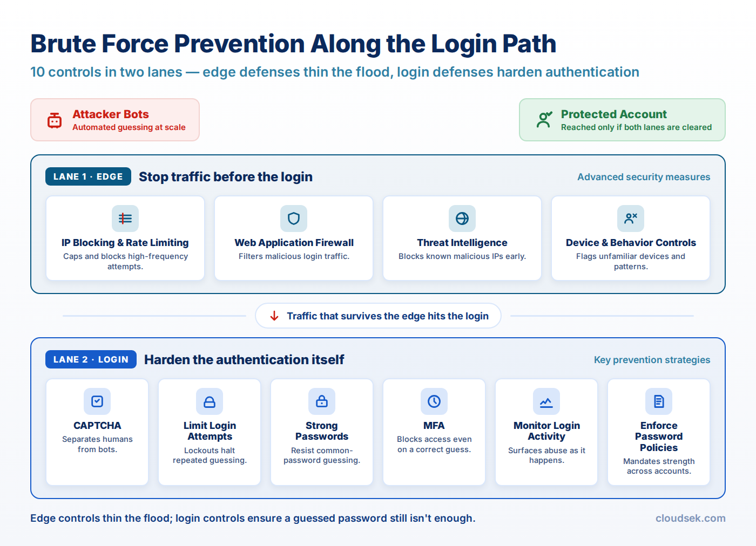Image resolution: width=756 pixels, height=546 pixels.
Task: Click 'Surfaces abuse as it happens.' text
Action: point(546,455)
